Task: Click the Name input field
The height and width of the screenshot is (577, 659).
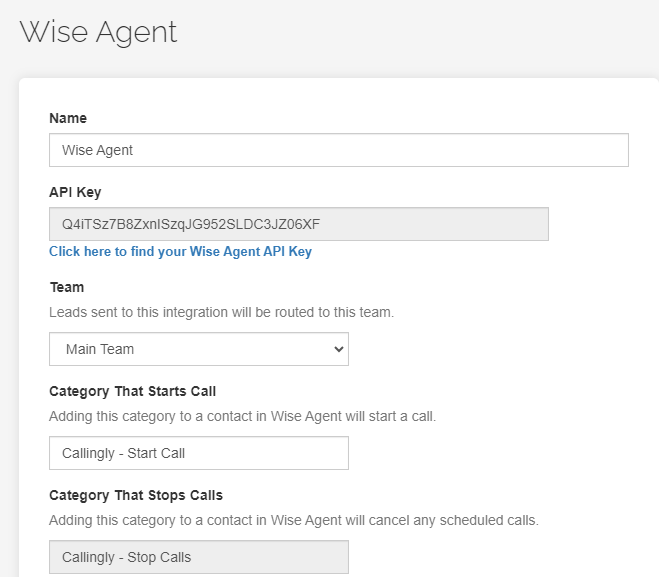Action: click(x=339, y=150)
